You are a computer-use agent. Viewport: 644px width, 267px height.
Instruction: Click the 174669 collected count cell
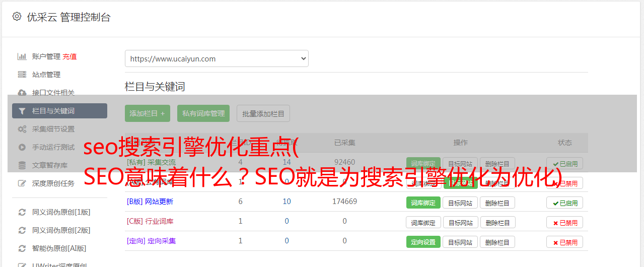click(344, 202)
